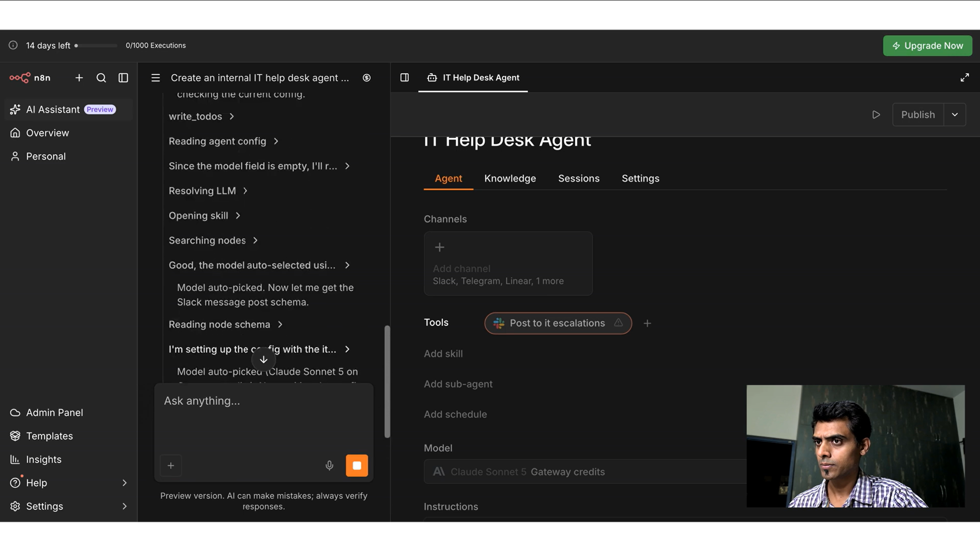Image resolution: width=980 pixels, height=543 pixels.
Task: Expand the Help submenu chevron
Action: [125, 483]
